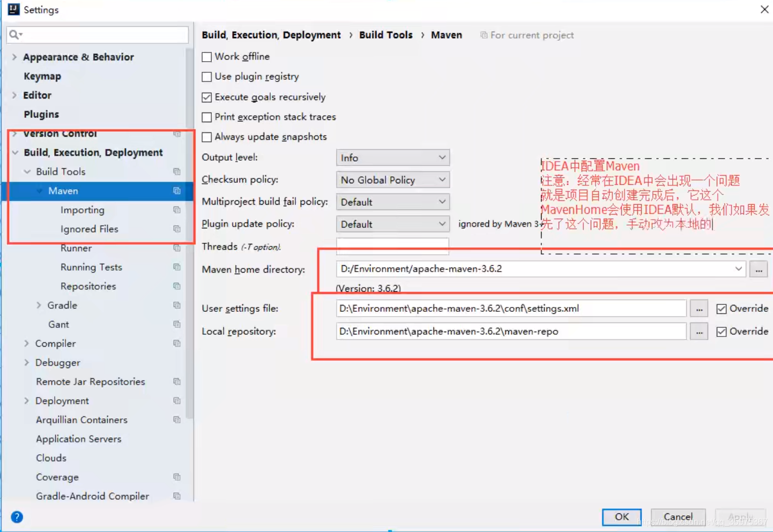Screen dimensions: 773x532
Task: Click OK button
Action: coord(622,517)
